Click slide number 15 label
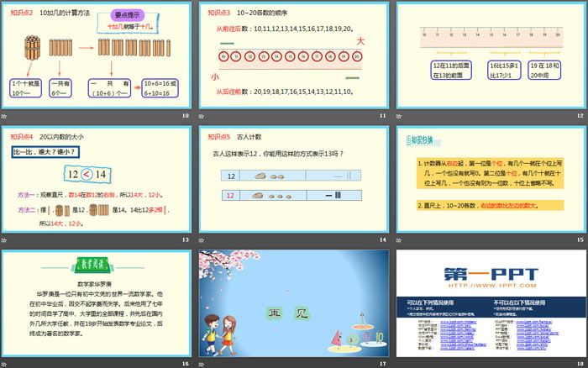This screenshot has width=588, height=368. click(x=580, y=239)
